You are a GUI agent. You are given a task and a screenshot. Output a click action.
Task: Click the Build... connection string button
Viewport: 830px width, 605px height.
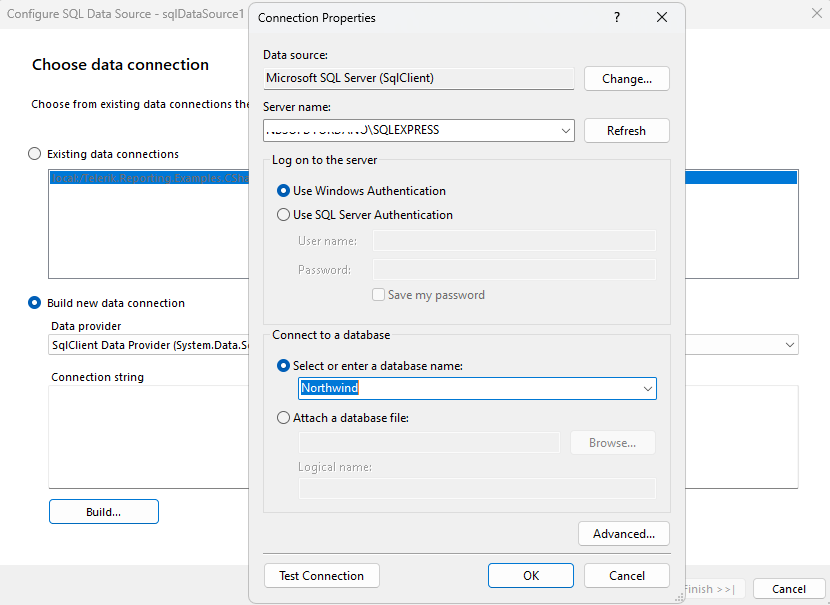pos(104,512)
